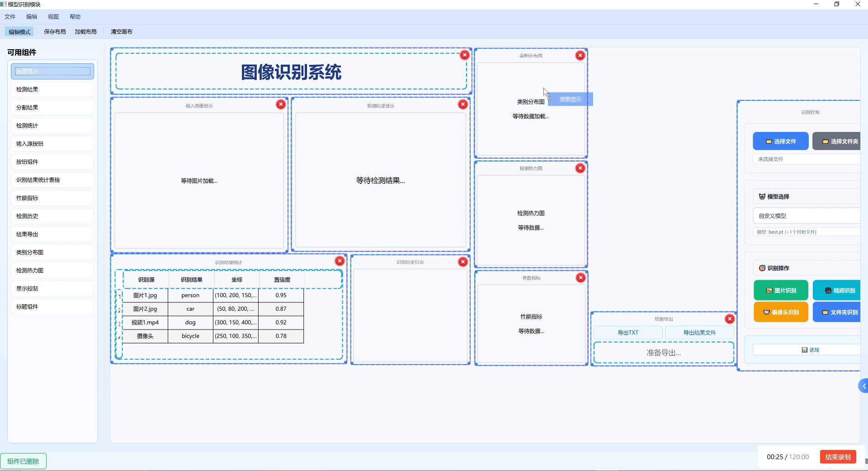The image size is (868, 471).
Task: Remove the 参数指标 panel via its red X
Action: tap(581, 278)
